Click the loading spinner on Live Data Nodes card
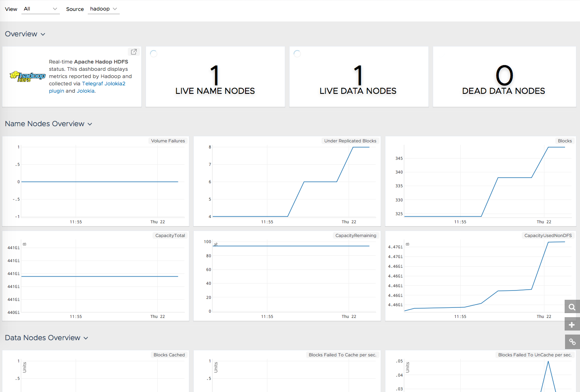 click(x=297, y=53)
